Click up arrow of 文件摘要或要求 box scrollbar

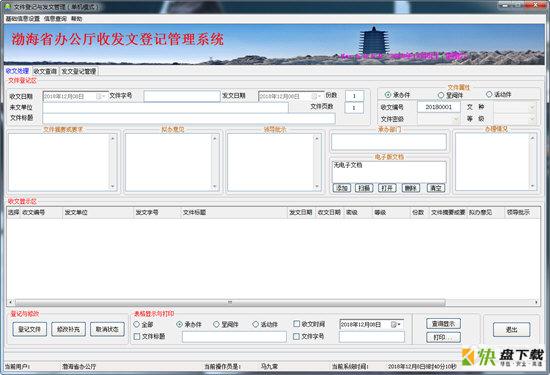tap(113, 139)
